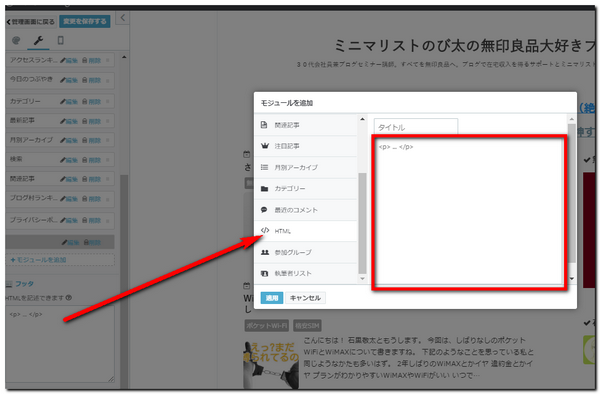This screenshot has width=600, height=394.
Task: Delete the 月別アーカイブ sidebar module
Action: click(91, 140)
